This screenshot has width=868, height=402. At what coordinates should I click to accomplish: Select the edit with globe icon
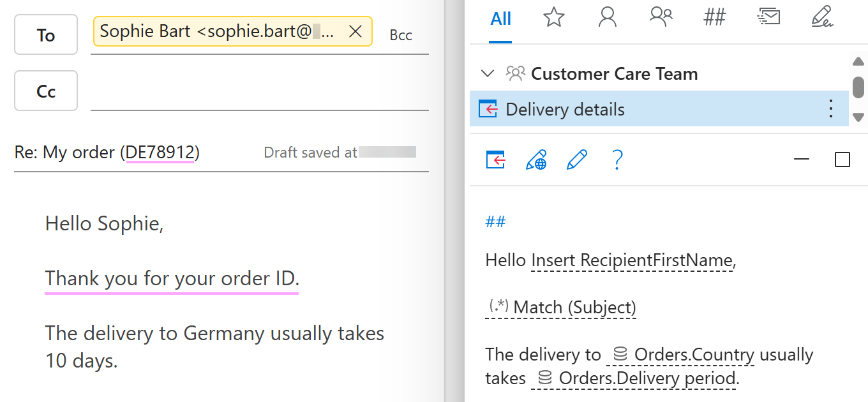(x=536, y=160)
